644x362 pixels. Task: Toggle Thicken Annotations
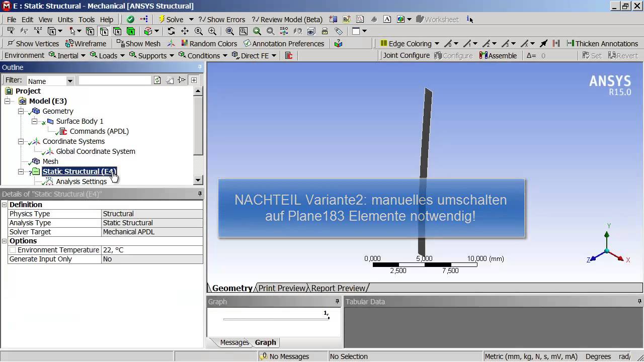(602, 44)
